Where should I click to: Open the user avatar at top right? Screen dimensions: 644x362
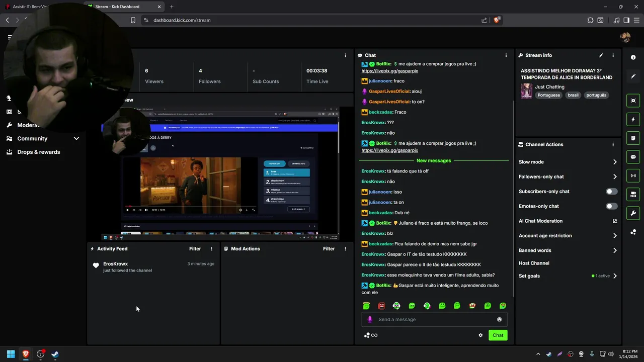pyautogui.click(x=625, y=37)
